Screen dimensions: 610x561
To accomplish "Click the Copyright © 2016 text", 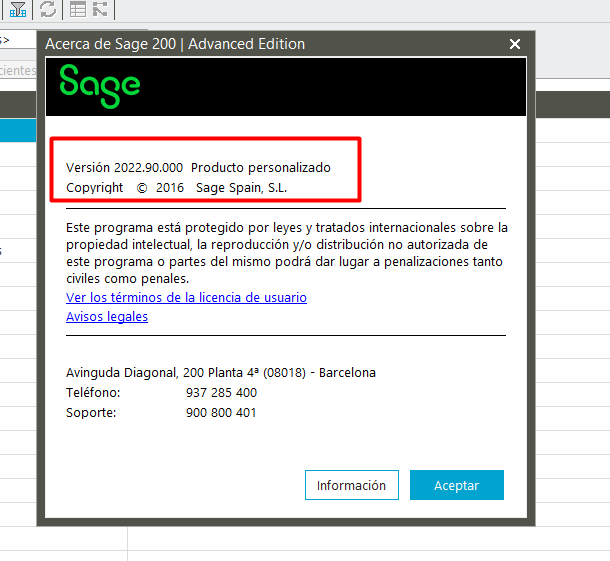I will point(125,188).
